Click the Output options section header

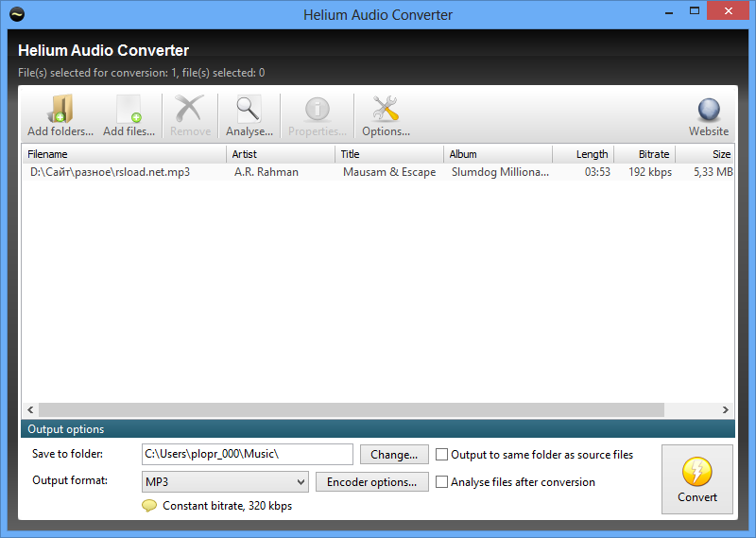378,429
